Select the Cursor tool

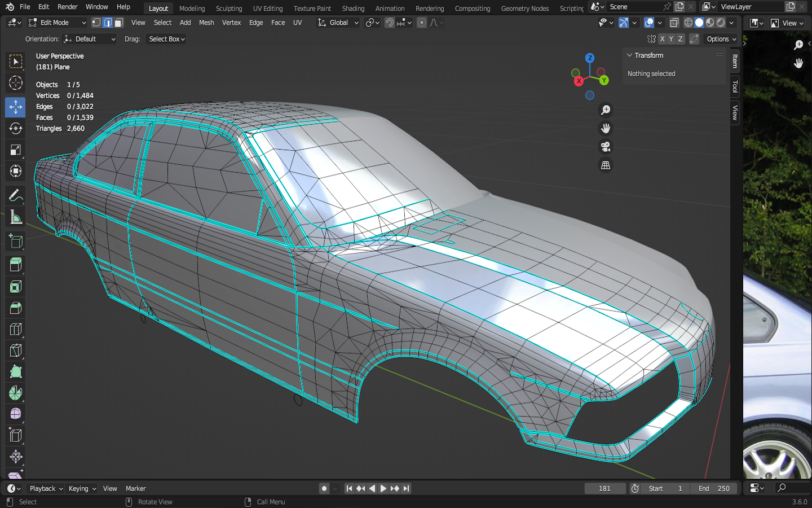pos(15,83)
